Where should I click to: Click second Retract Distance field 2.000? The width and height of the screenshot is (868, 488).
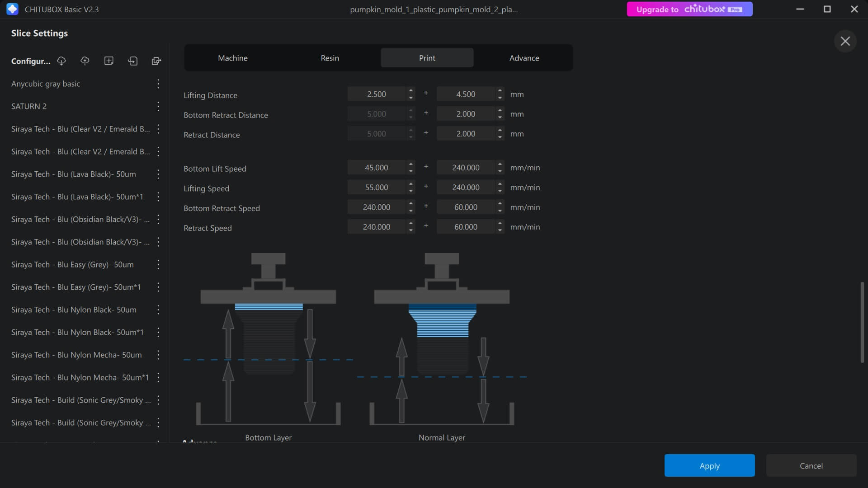pyautogui.click(x=466, y=134)
